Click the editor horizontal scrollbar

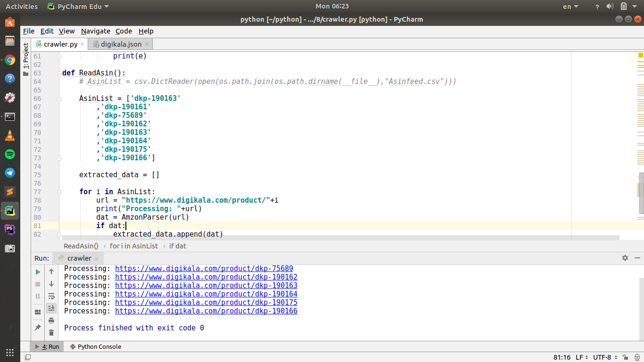click(340, 238)
